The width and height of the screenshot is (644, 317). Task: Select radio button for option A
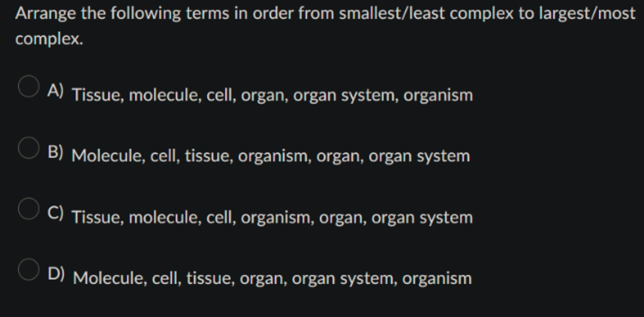pyautogui.click(x=29, y=86)
